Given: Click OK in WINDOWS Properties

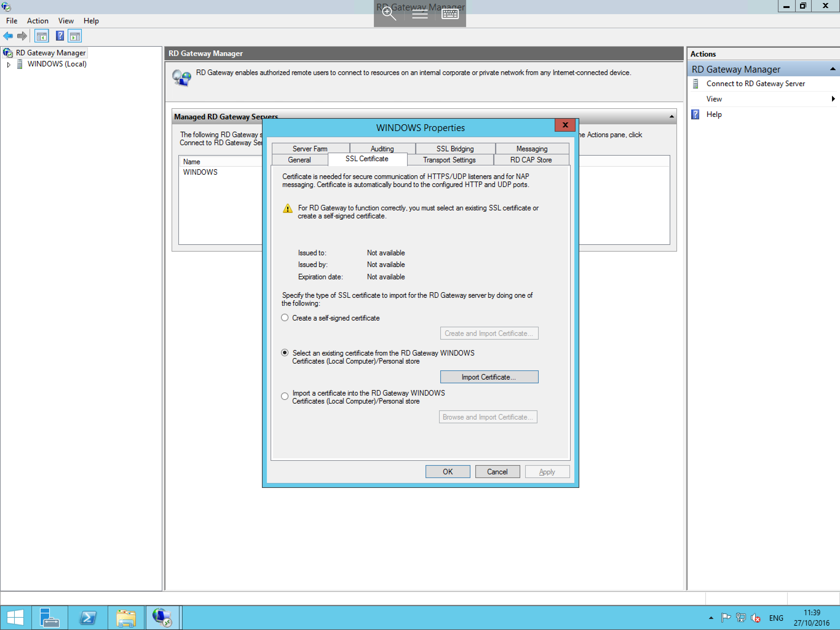Looking at the screenshot, I should (x=447, y=472).
